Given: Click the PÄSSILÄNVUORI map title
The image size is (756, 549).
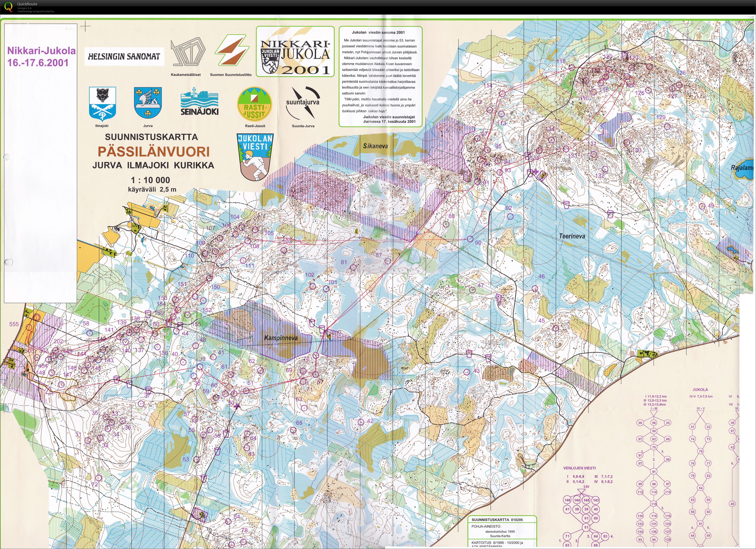Looking at the screenshot, I should (154, 152).
